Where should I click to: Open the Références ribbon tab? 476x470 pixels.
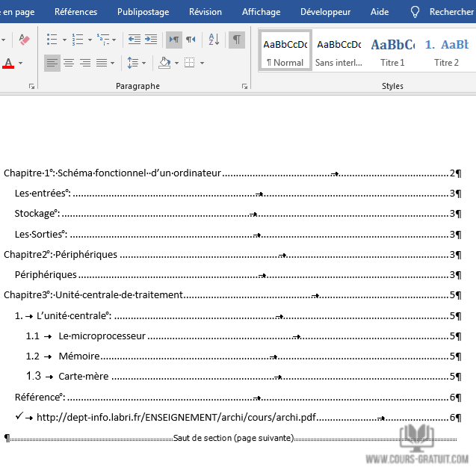click(75, 12)
